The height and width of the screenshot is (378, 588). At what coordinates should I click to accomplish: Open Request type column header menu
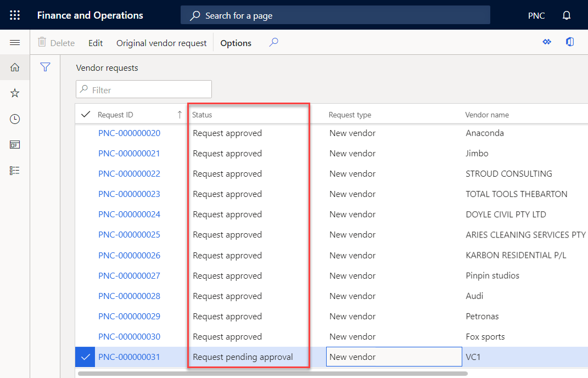point(350,115)
